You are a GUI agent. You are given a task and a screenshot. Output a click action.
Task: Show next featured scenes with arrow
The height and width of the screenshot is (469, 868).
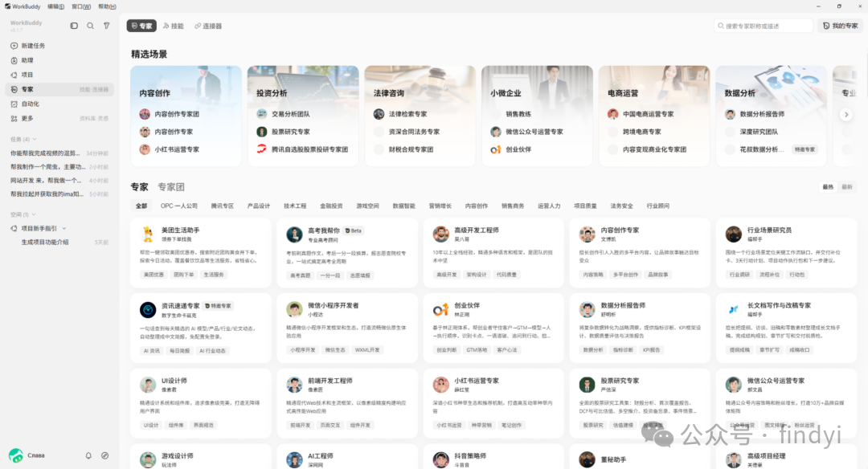tap(845, 115)
